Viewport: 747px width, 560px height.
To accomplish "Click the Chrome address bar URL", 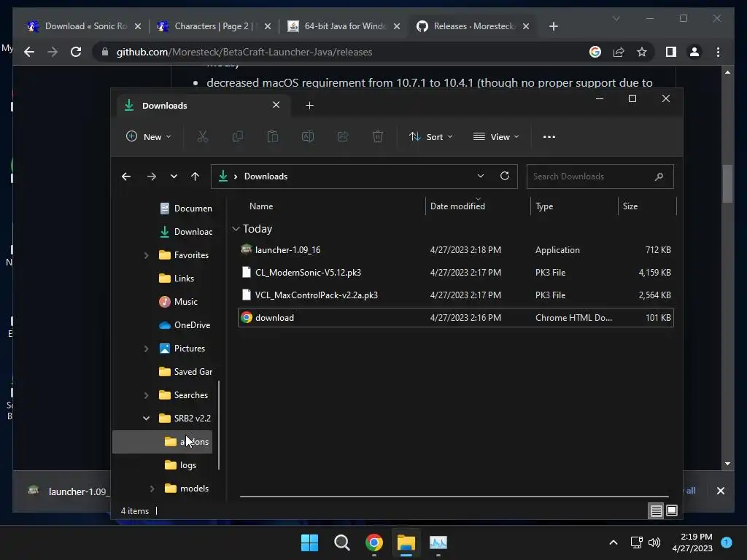I will (244, 52).
